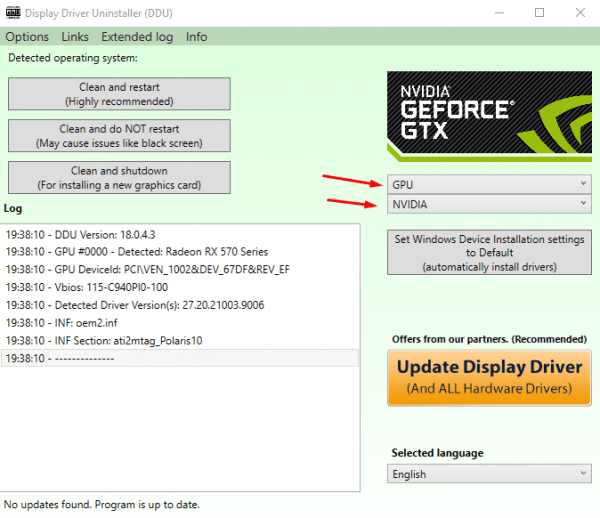
Task: Expand the NVIDIA vendor dropdown
Action: 488,203
